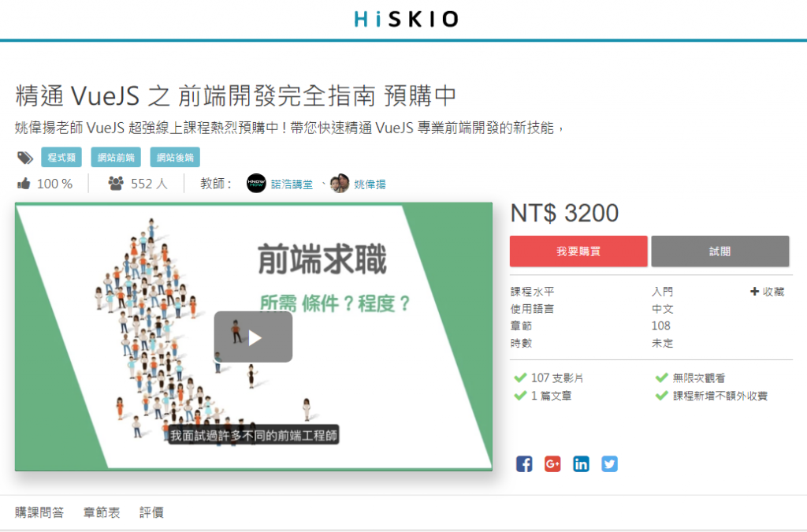Screen dimensions: 807x532
Task: Click the plus icon next to 收藏
Action: pos(754,291)
